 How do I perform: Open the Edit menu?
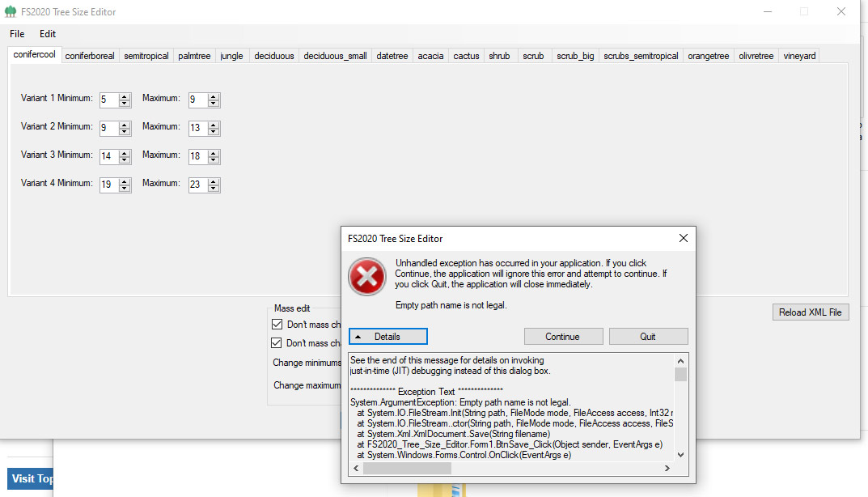coord(47,34)
